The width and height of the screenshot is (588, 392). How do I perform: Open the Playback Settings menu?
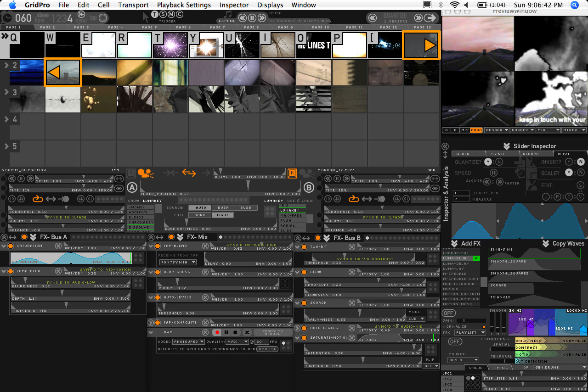click(184, 5)
